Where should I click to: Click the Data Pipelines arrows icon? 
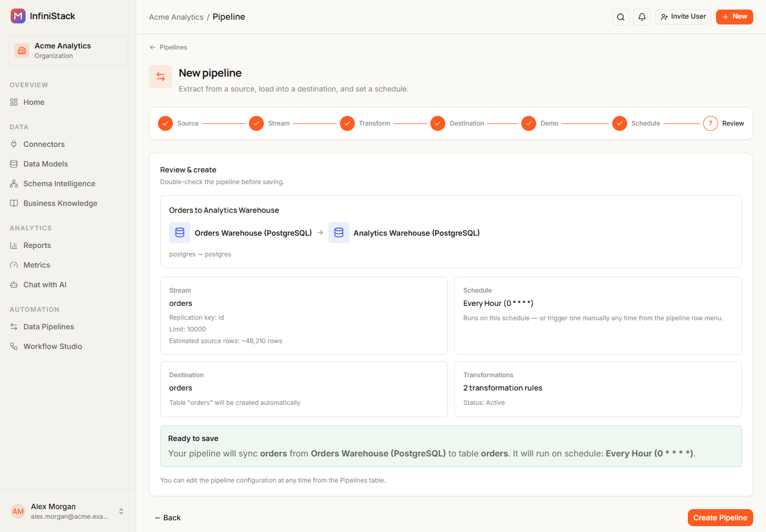coord(14,327)
